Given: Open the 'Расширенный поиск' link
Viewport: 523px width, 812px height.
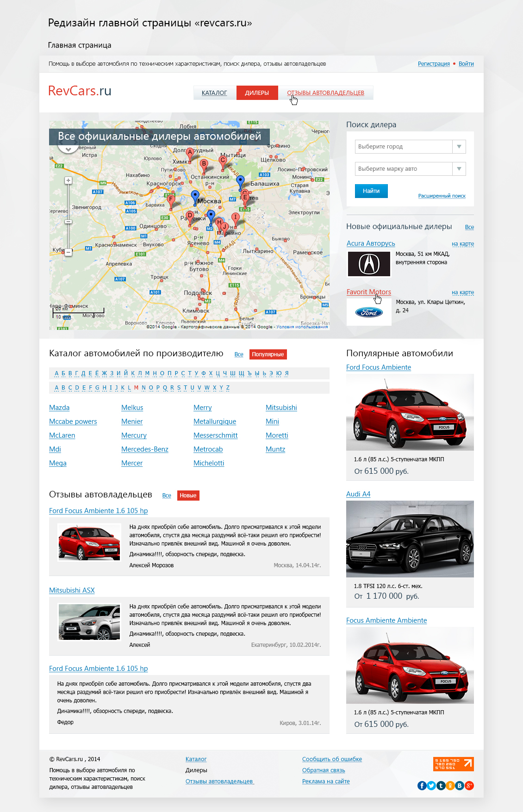Looking at the screenshot, I should click(442, 196).
